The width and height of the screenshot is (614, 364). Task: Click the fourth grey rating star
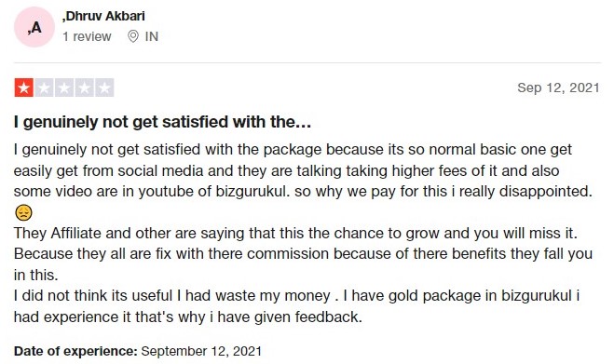[84, 88]
